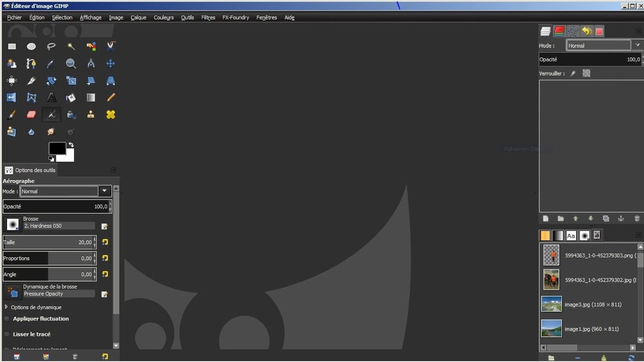
Task: Select the Text tool
Action: 51,98
